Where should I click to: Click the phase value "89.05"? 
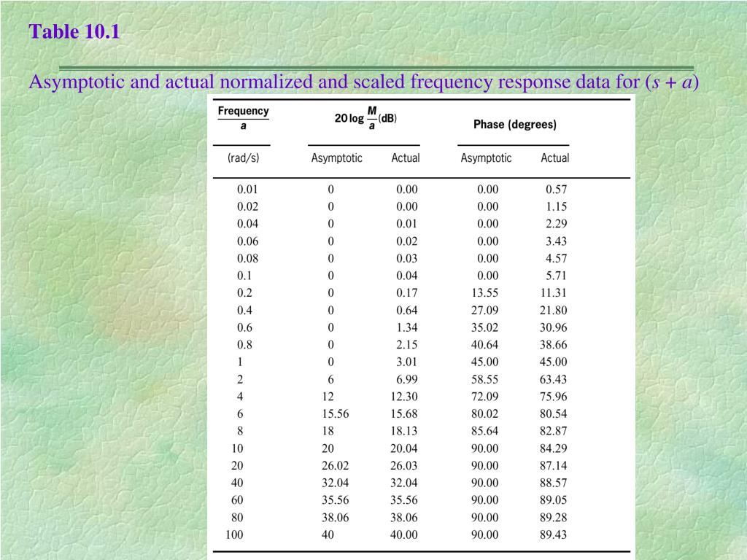[x=554, y=499]
